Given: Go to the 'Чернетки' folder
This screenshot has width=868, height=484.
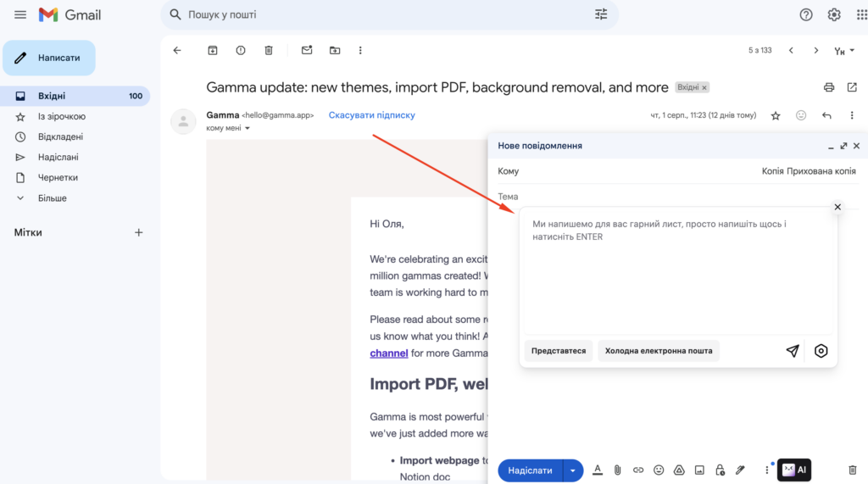Looking at the screenshot, I should click(x=58, y=177).
